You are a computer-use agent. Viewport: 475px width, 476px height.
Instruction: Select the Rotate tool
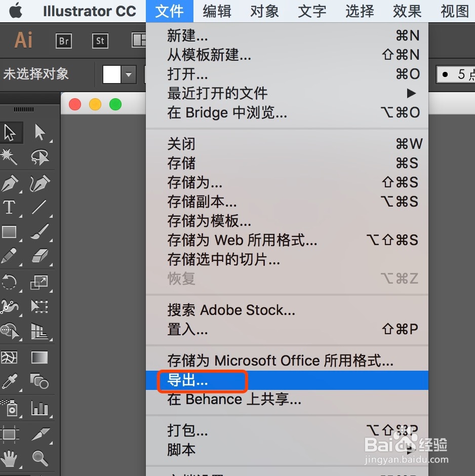coord(9,282)
